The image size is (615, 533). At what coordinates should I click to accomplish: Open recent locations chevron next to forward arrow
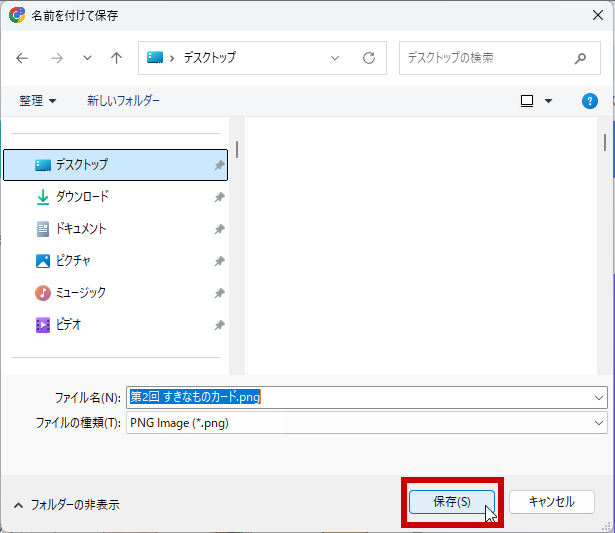pos(87,58)
